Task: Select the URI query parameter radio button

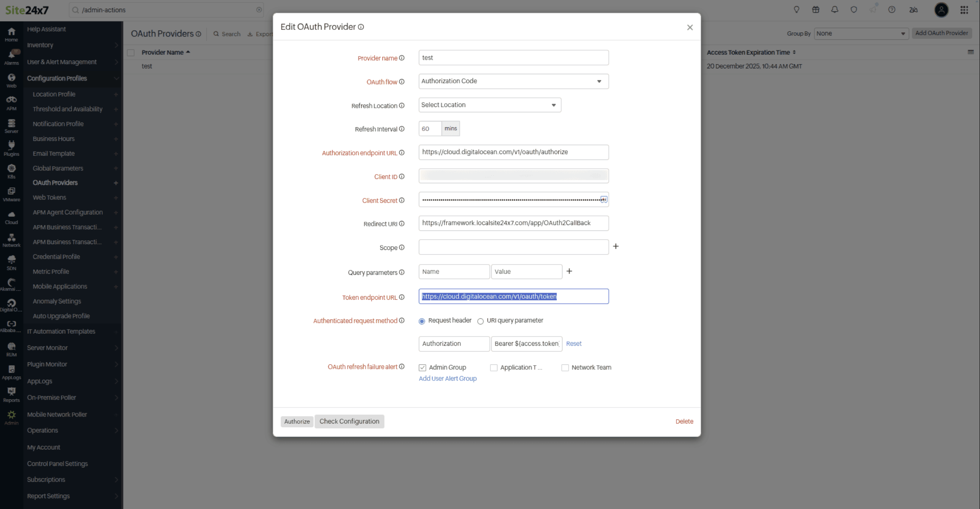Action: tap(480, 321)
